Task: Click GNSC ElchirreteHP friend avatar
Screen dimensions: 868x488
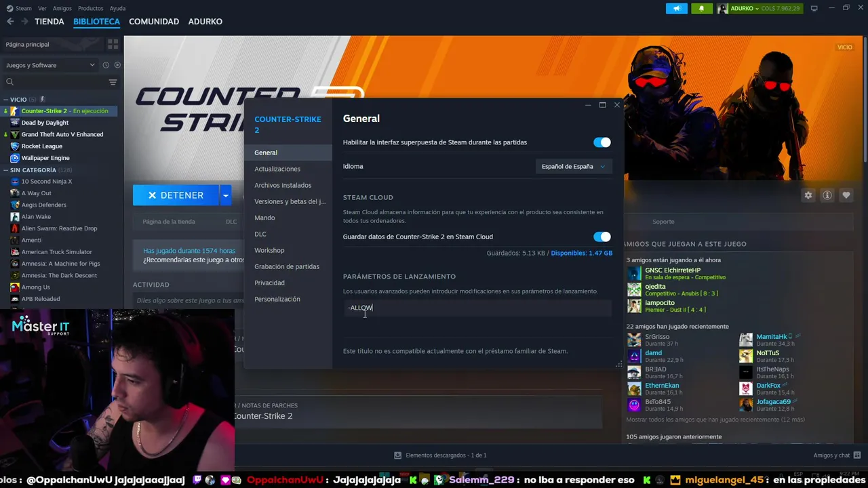Action: (634, 274)
